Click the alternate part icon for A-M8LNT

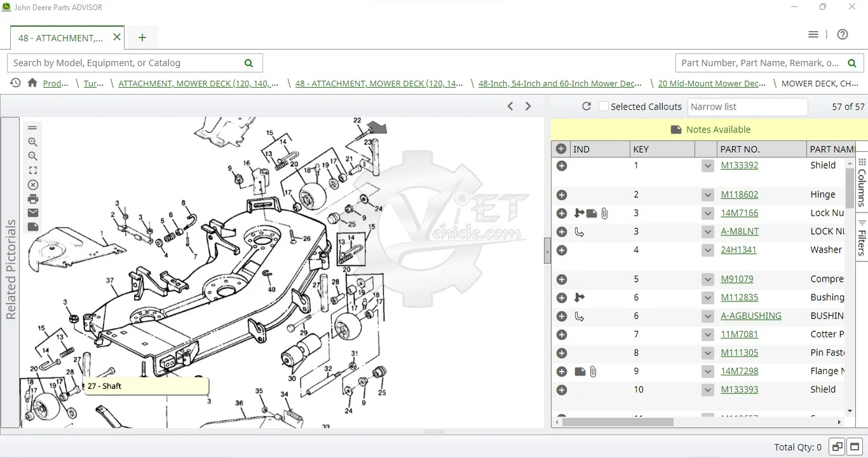[579, 232]
